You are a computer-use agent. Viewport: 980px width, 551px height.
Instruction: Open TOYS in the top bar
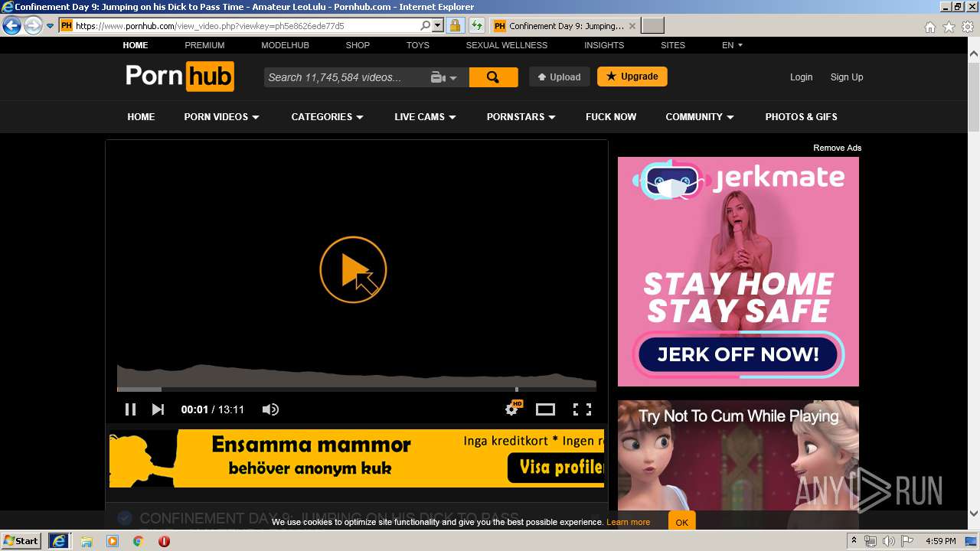[418, 45]
